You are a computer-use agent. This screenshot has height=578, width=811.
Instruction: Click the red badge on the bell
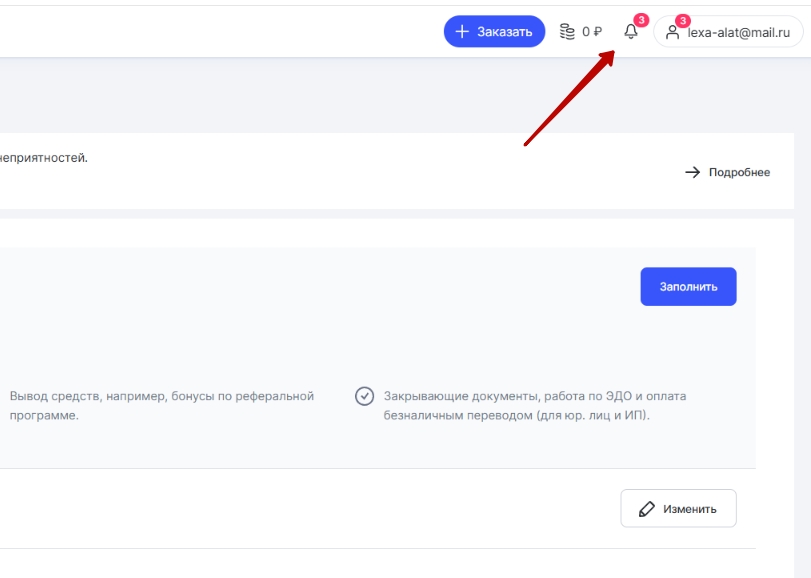pyautogui.click(x=641, y=20)
